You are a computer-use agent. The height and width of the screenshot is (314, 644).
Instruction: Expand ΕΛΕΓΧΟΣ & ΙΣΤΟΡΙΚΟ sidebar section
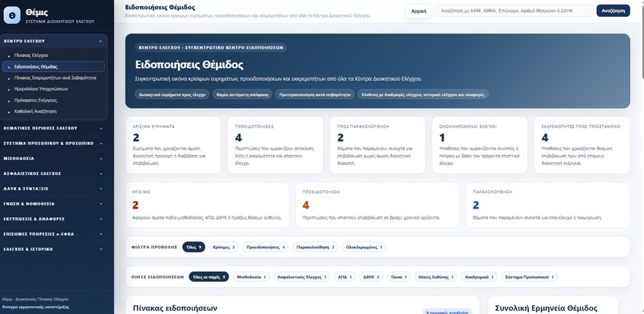[54, 249]
